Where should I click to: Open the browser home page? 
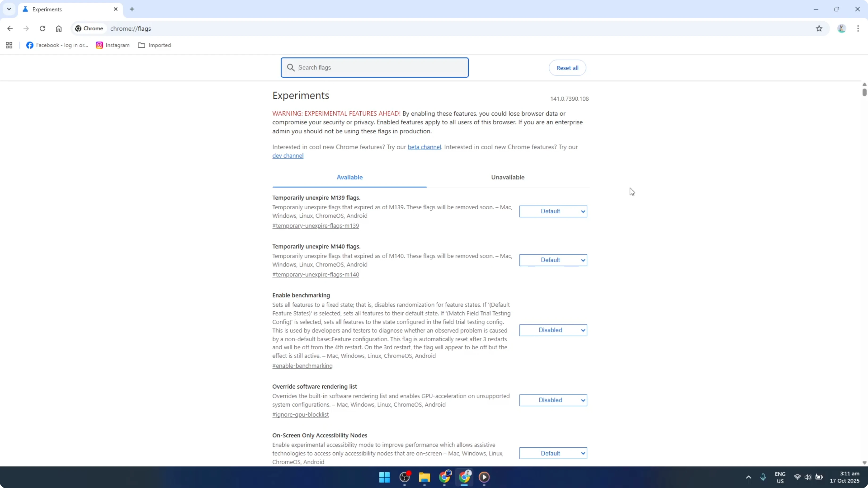tap(59, 28)
